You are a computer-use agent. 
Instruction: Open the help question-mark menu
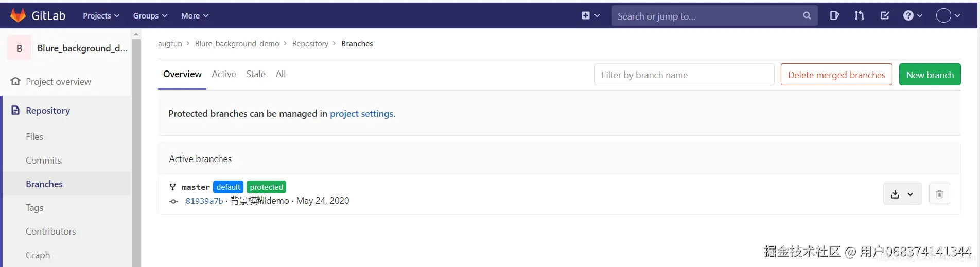(x=913, y=15)
